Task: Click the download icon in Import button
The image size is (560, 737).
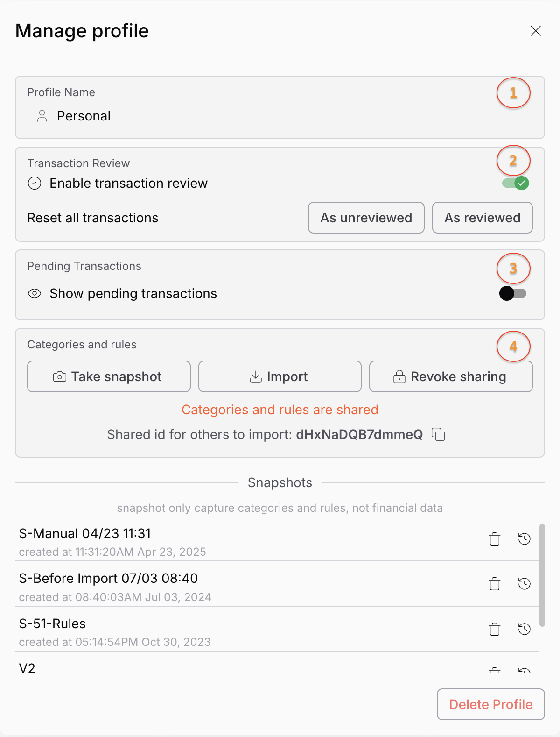Action: tap(256, 376)
